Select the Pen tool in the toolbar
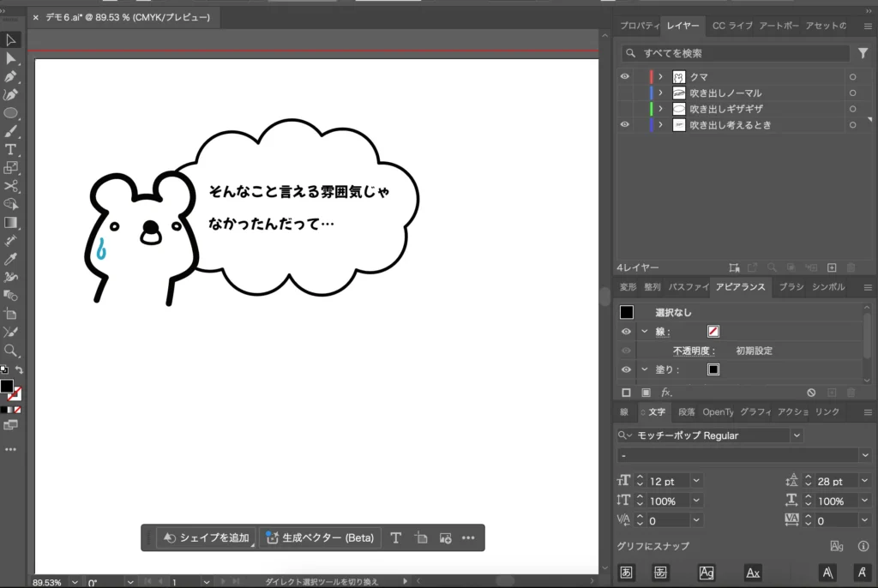878x588 pixels. click(x=11, y=75)
